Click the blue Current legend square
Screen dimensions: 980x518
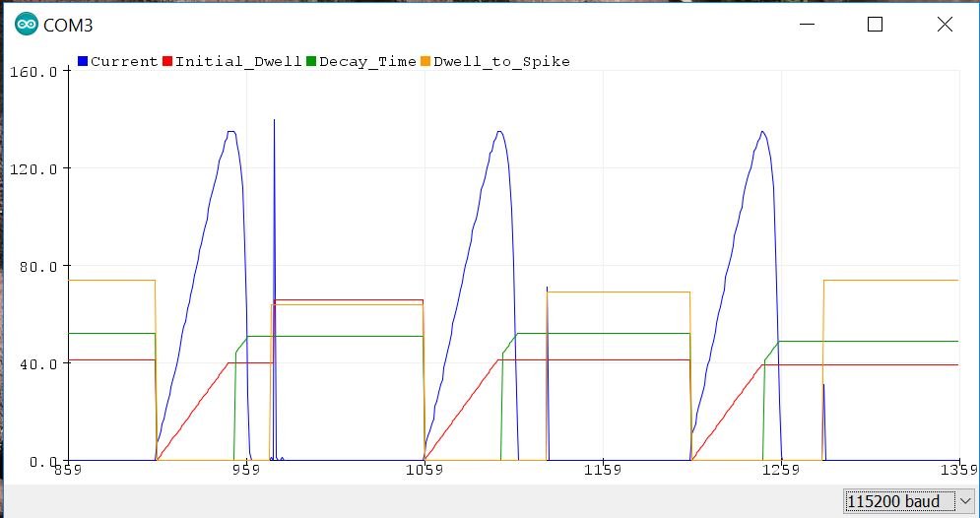click(83, 61)
